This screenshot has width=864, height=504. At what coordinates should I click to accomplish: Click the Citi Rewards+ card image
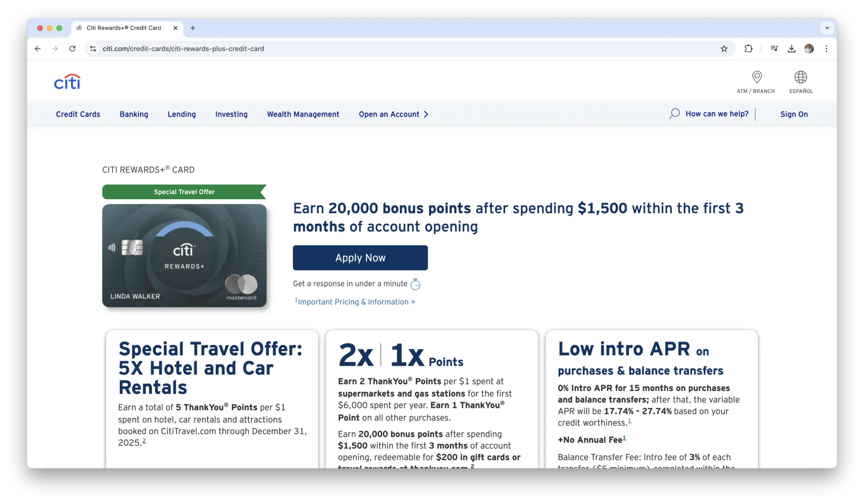point(184,256)
